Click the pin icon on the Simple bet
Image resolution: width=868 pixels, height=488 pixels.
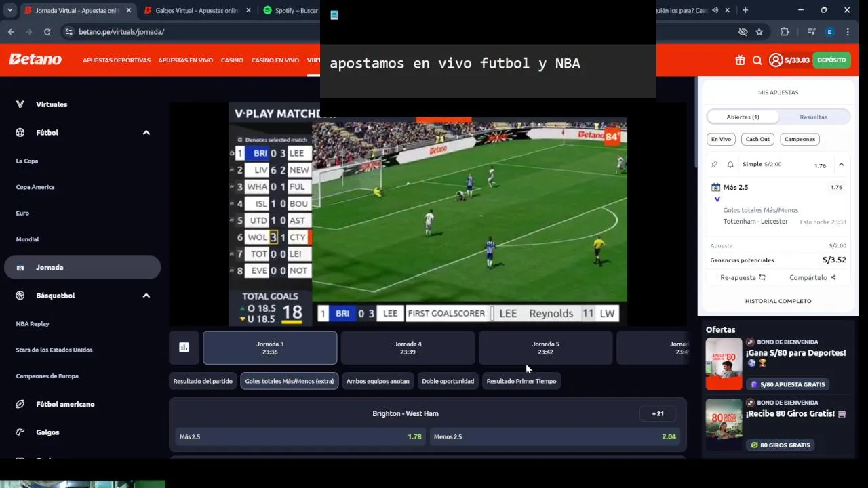pyautogui.click(x=714, y=165)
